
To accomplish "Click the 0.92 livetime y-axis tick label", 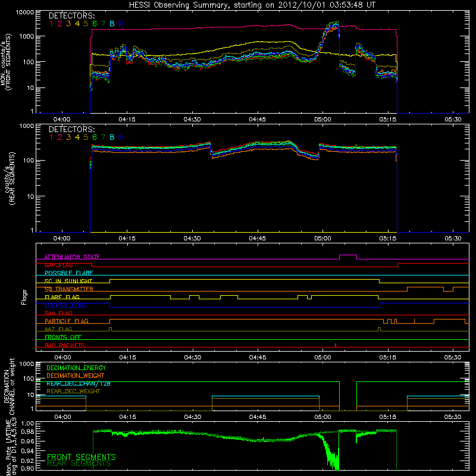I will [x=27, y=460].
